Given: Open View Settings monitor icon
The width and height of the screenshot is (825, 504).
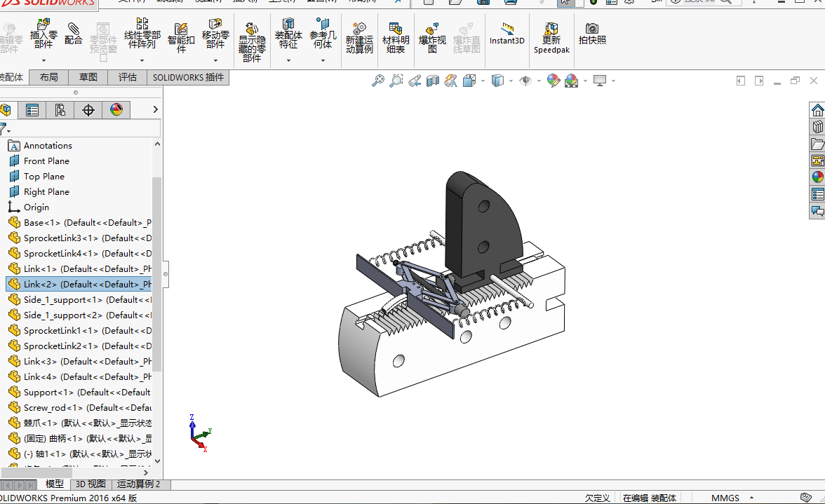Looking at the screenshot, I should [x=600, y=81].
